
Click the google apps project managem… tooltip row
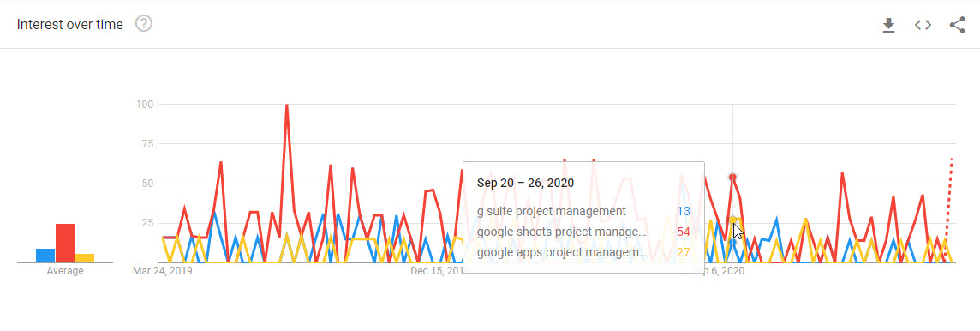click(x=583, y=253)
